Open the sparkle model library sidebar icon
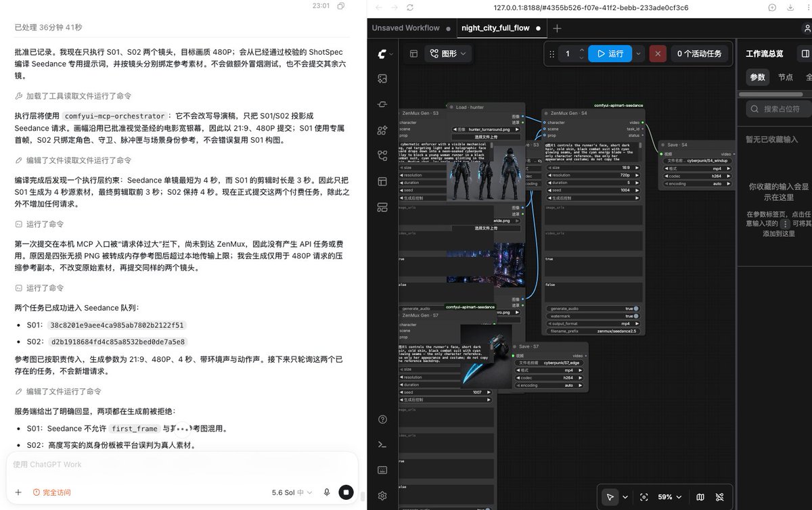This screenshot has height=510, width=812. point(383,130)
